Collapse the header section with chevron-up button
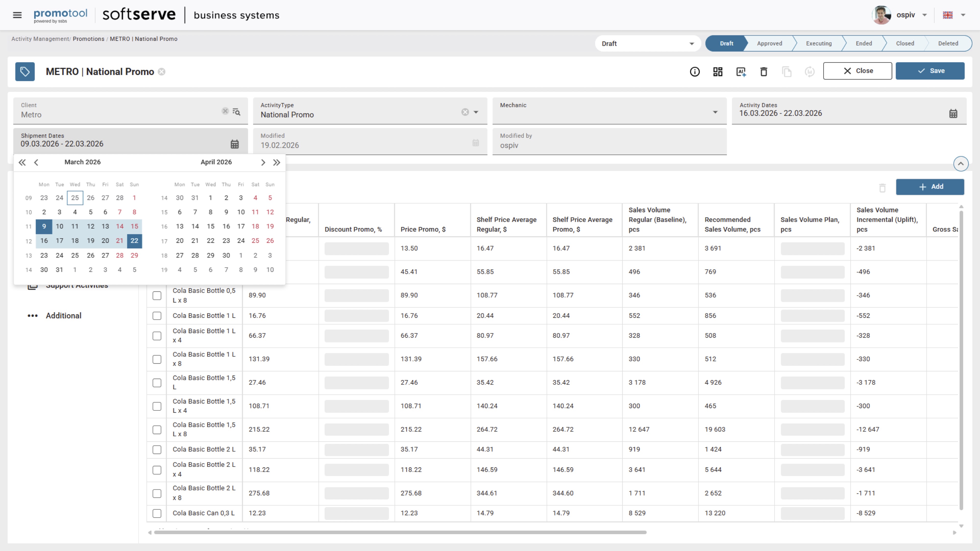This screenshot has width=980, height=551. pyautogui.click(x=960, y=164)
